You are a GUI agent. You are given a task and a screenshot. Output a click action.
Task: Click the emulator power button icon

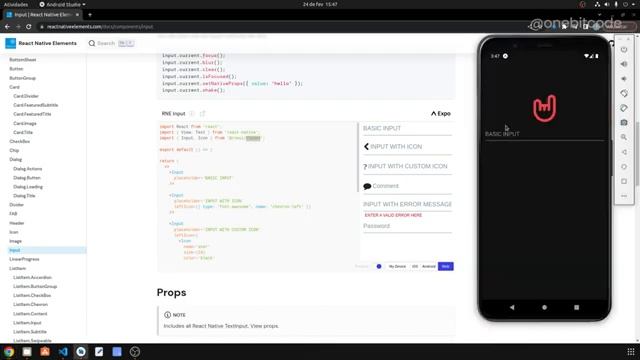(624, 49)
